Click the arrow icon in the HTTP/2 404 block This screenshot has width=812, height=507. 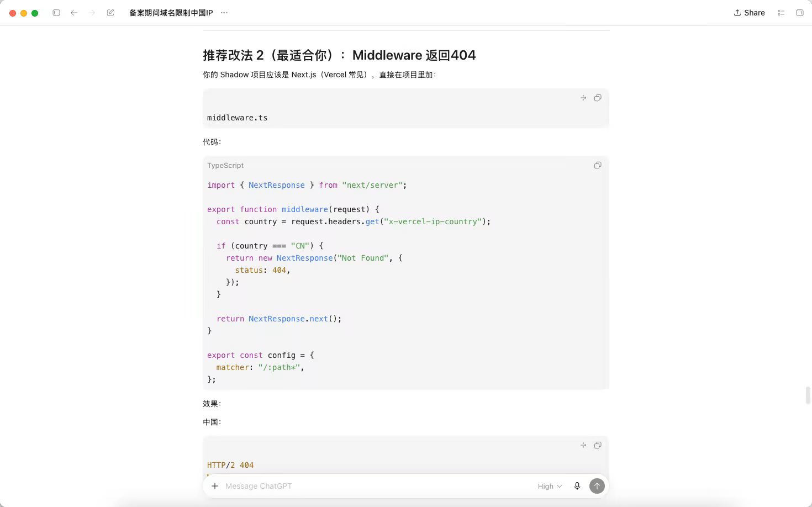[x=583, y=445]
